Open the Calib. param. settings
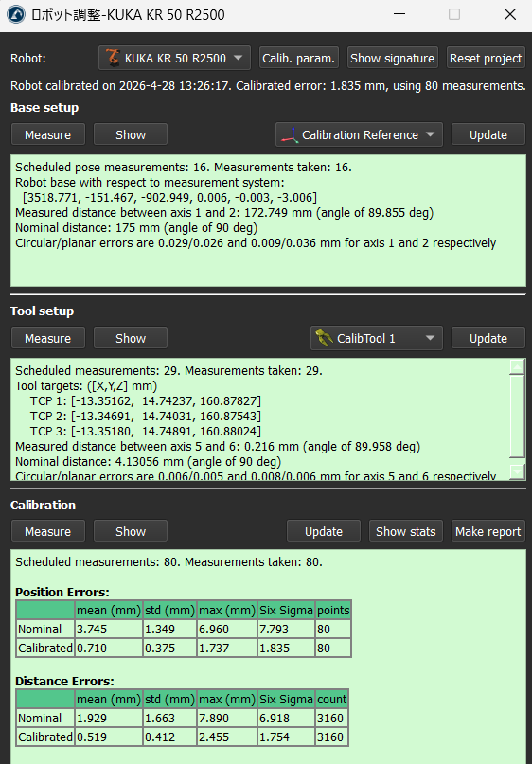This screenshot has width=532, height=764. [298, 58]
